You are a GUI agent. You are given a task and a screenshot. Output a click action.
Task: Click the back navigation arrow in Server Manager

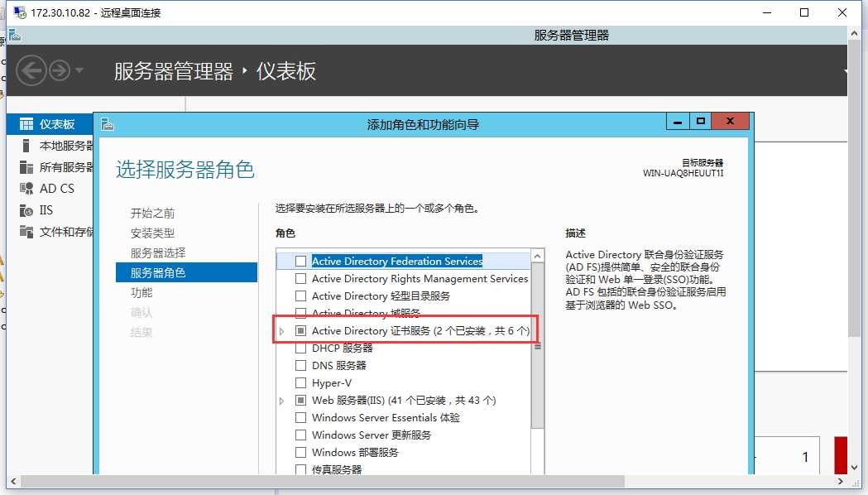(31, 71)
